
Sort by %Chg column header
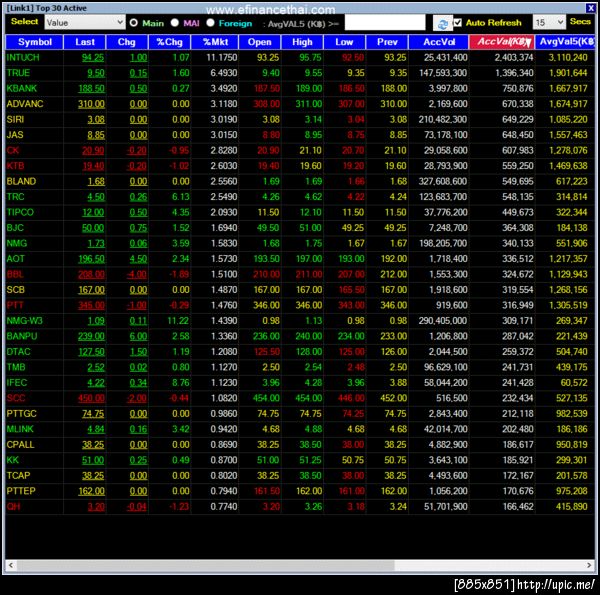(169, 42)
